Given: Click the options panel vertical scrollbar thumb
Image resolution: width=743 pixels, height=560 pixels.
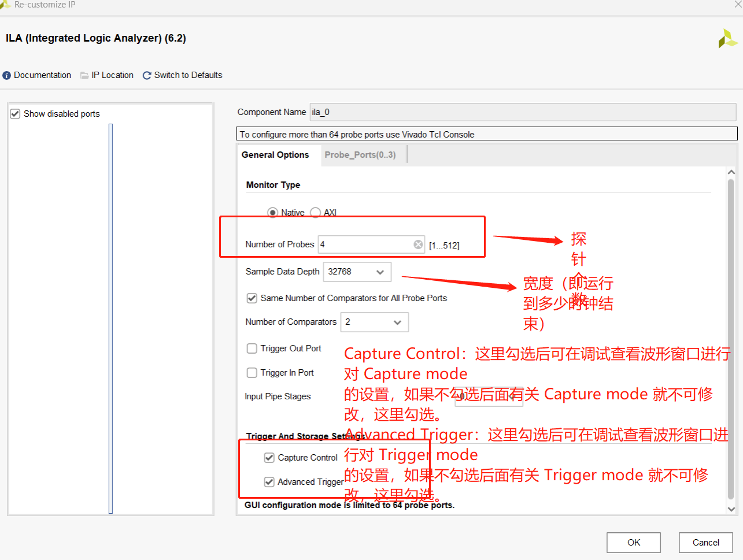Looking at the screenshot, I should (x=731, y=339).
